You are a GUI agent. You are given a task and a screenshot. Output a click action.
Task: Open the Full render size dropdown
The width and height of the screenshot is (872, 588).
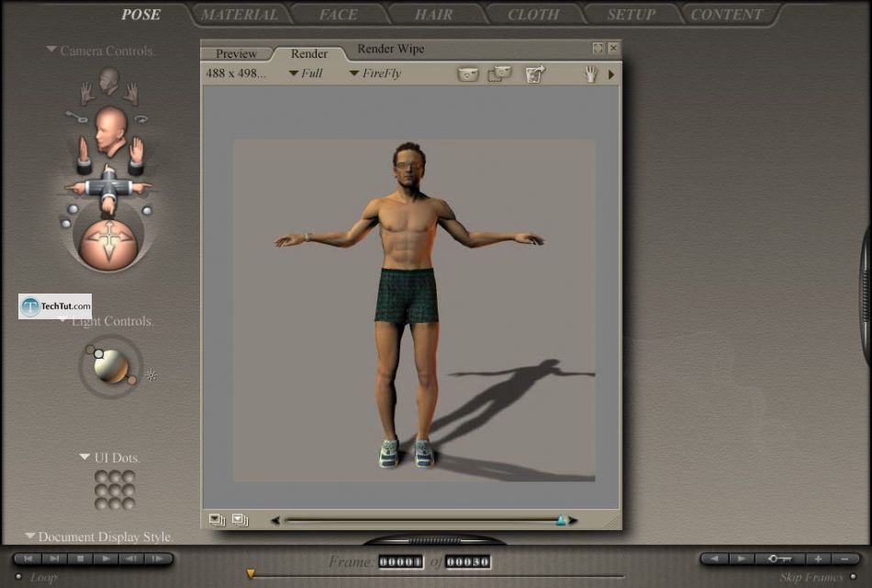click(x=306, y=73)
